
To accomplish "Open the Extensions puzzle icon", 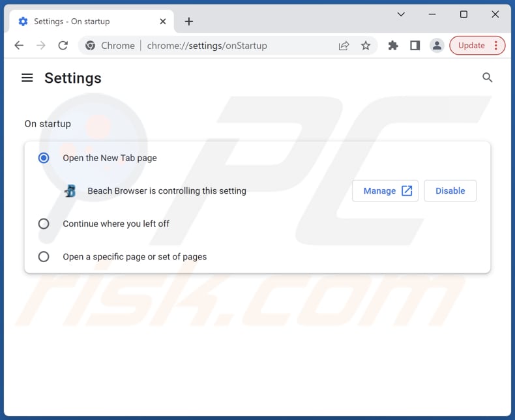I will point(393,46).
